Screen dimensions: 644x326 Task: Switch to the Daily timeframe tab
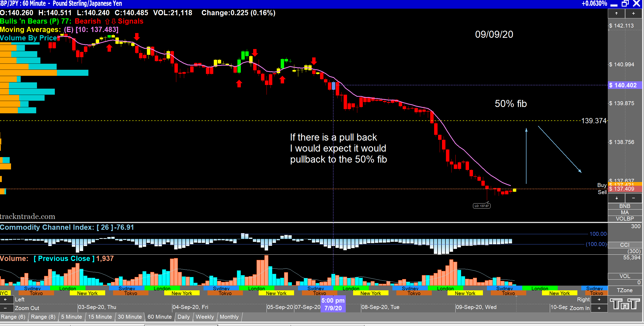183,317
